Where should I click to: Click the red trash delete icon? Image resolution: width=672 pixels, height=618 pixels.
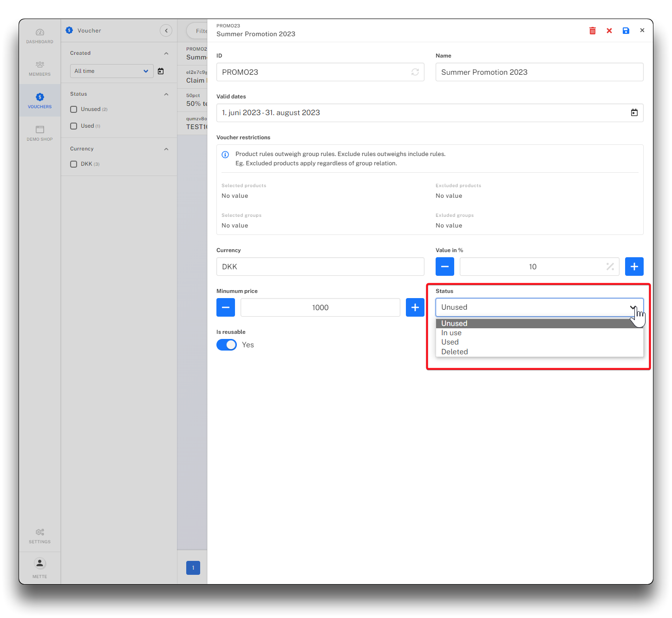pyautogui.click(x=592, y=31)
